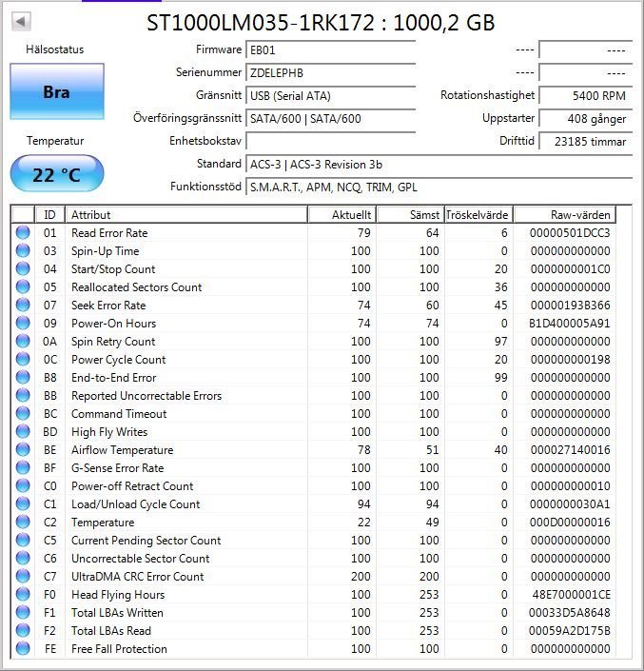Screen dimensions: 644x671
Task: Click the status orb for UltraDMA CRC Error Count
Action: [x=23, y=577]
